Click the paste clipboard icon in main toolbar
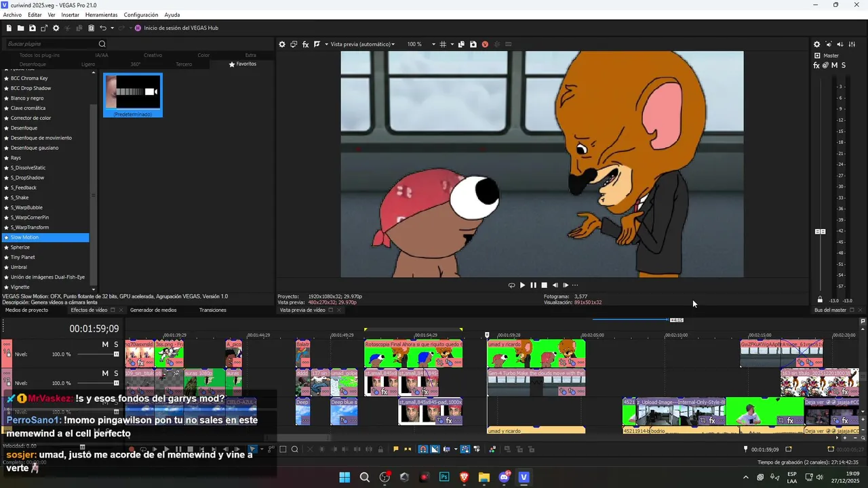Screen dimensions: 868x488 [x=91, y=28]
